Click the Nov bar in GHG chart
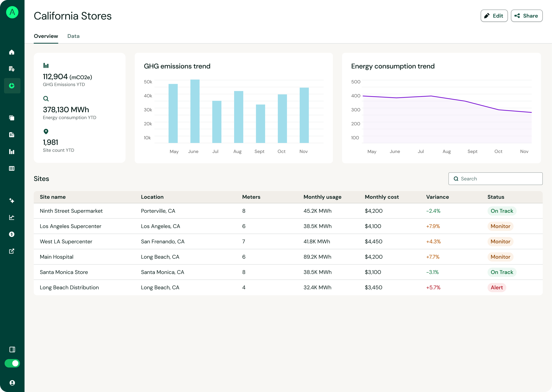The image size is (552, 392). pos(304,115)
